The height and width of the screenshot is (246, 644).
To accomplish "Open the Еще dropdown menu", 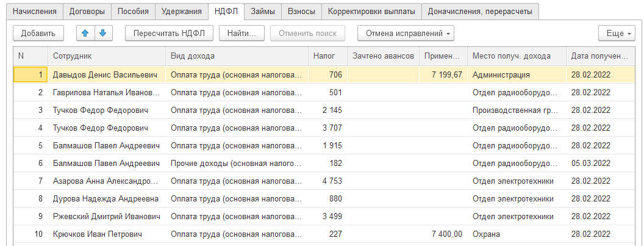I will click(617, 33).
